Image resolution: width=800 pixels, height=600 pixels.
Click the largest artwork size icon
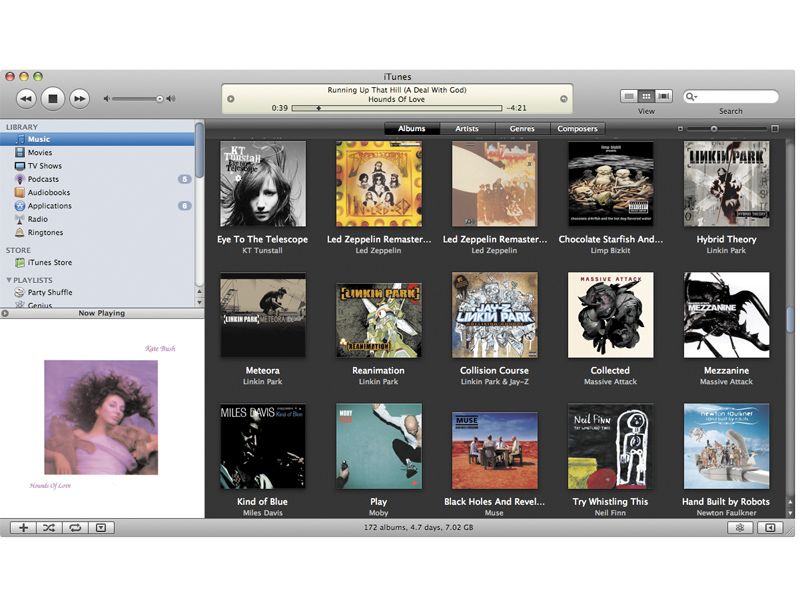pos(774,129)
